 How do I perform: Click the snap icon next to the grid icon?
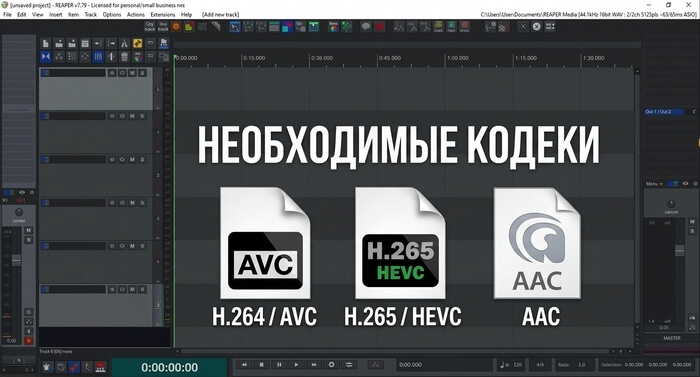[x=112, y=57]
